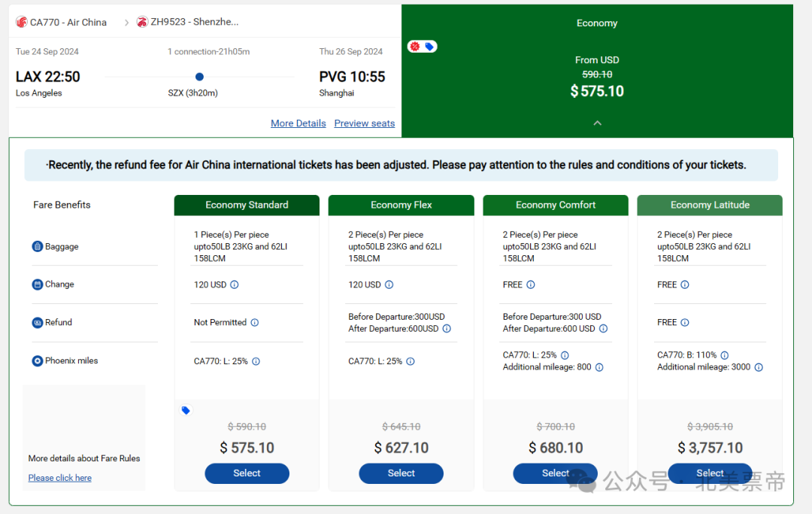Open info for CA770 B 110% miles
Viewport: 812px width, 514px height.
tap(725, 355)
